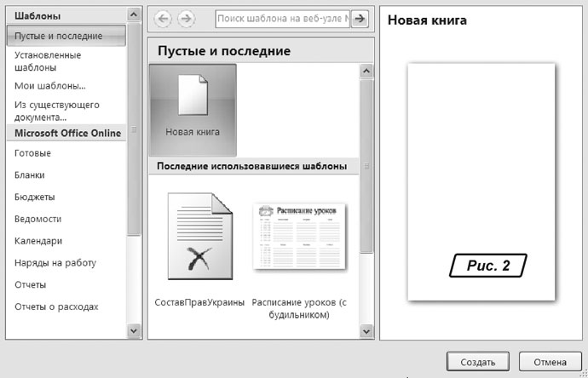
Task: Click the back navigation arrow icon
Action: [164, 18]
